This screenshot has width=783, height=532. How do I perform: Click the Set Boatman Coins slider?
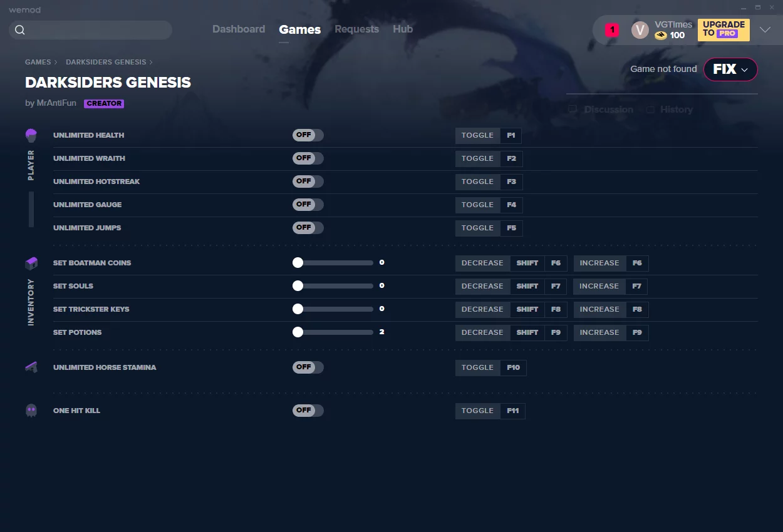point(333,263)
